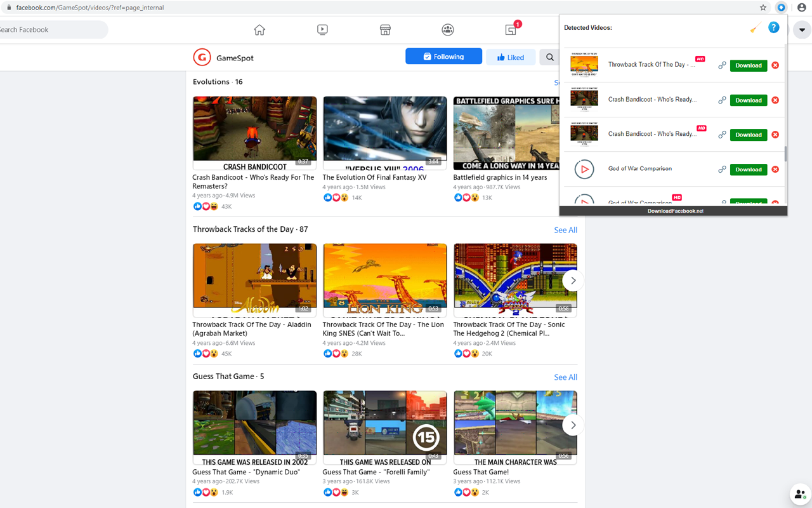This screenshot has width=812, height=508.
Task: Show next videos in Throwback Tracks row
Action: tap(573, 281)
